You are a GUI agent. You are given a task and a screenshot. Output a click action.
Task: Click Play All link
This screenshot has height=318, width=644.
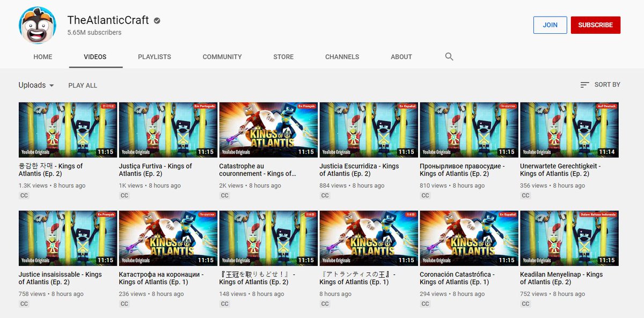[x=83, y=85]
